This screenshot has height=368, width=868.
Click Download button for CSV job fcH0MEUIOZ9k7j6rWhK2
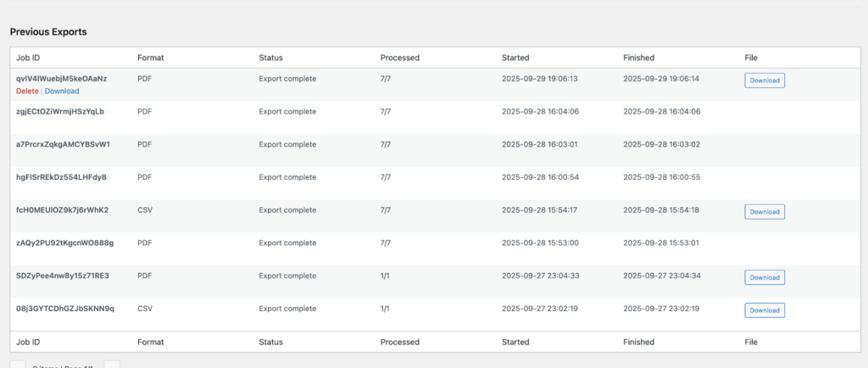pyautogui.click(x=765, y=211)
